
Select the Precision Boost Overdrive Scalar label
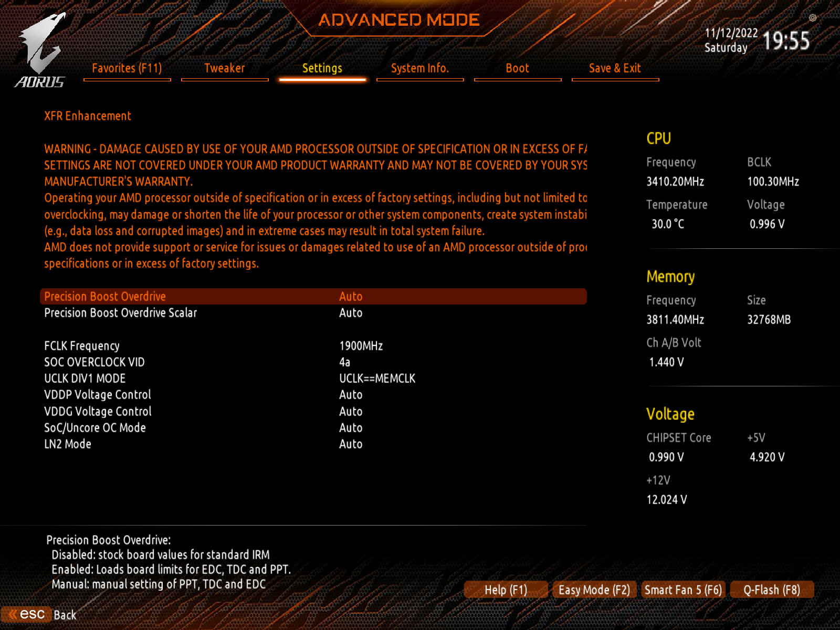point(121,313)
